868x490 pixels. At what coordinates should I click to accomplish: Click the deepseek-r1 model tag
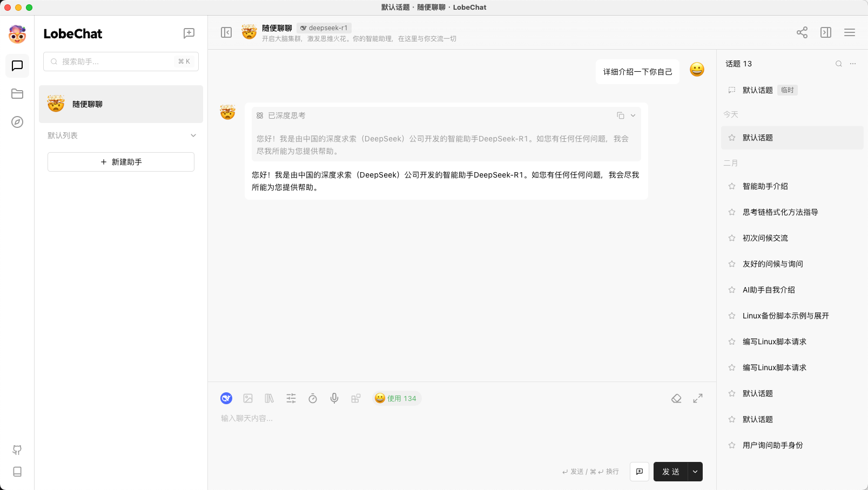(324, 28)
